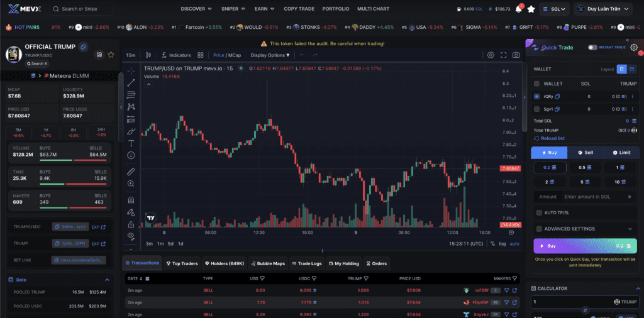The image size is (644, 318).
Task: Toggle percent scale on chart
Action: [492, 244]
